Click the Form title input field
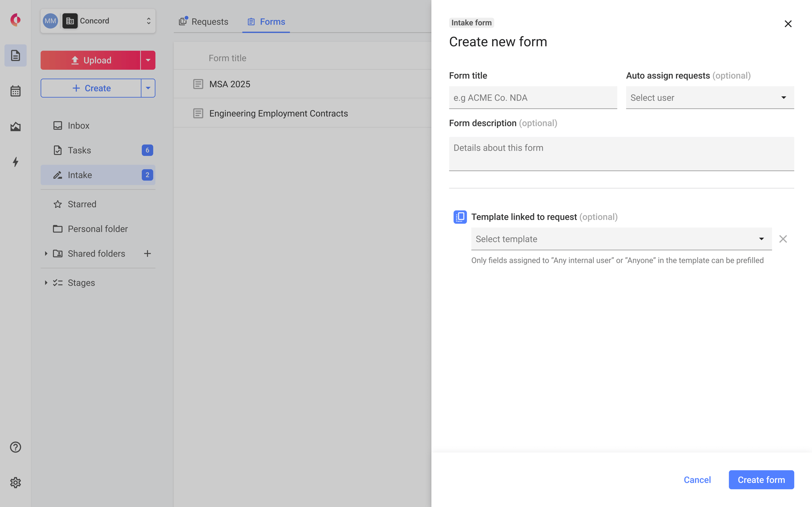This screenshot has height=507, width=812. 532,97
